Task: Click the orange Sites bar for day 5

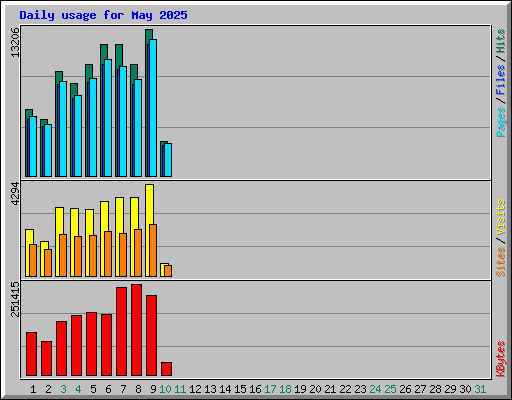Action: point(93,256)
